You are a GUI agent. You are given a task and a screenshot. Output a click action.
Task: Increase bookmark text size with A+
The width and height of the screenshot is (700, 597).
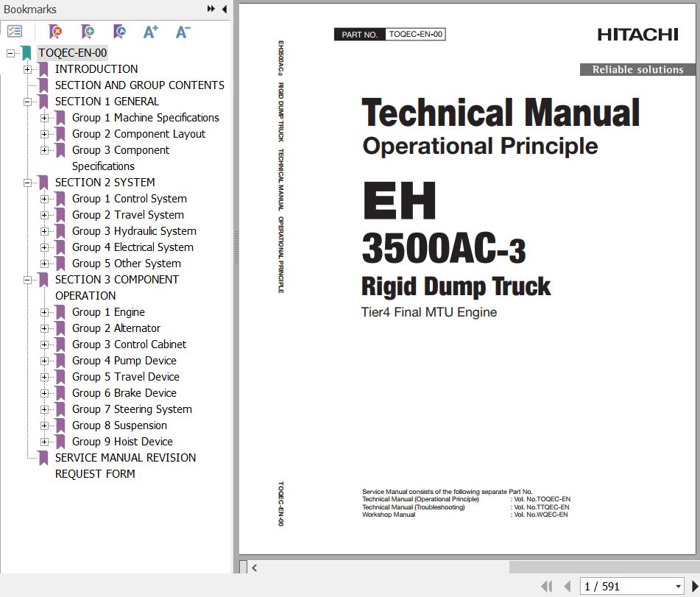point(150,32)
